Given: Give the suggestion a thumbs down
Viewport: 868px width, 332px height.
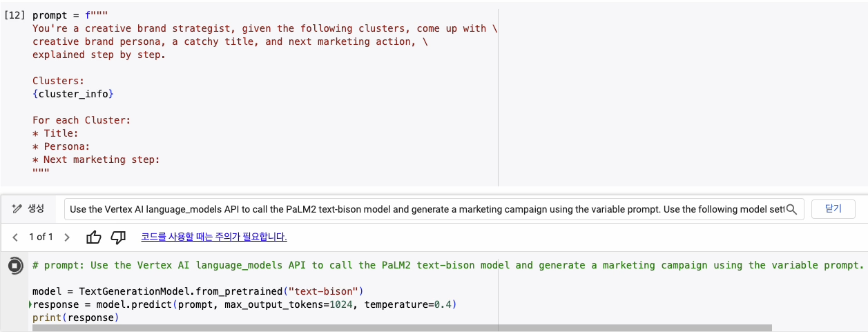Looking at the screenshot, I should (119, 237).
